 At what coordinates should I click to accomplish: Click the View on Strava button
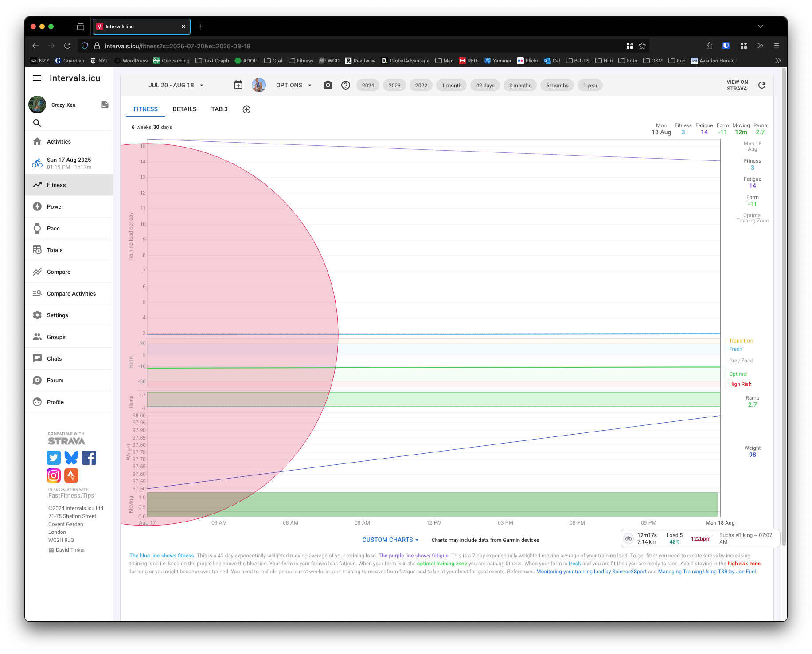pyautogui.click(x=737, y=85)
